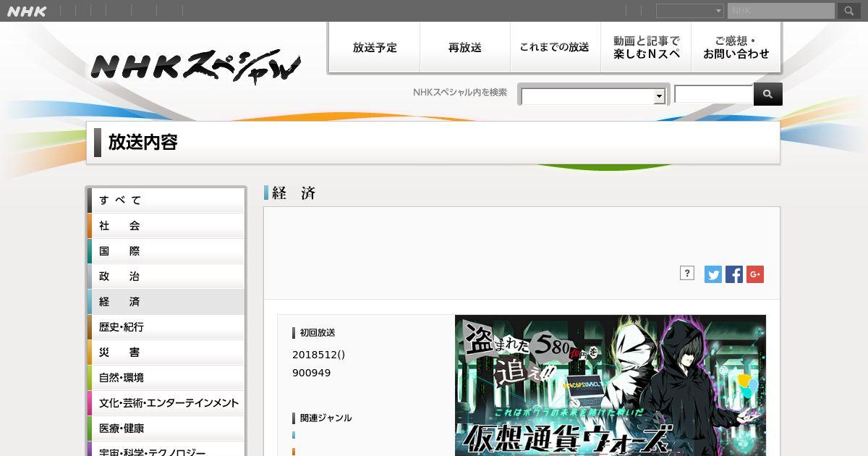Viewport: 868px width, 456px height.
Task: Click the 初回放送 label
Action: (x=318, y=333)
